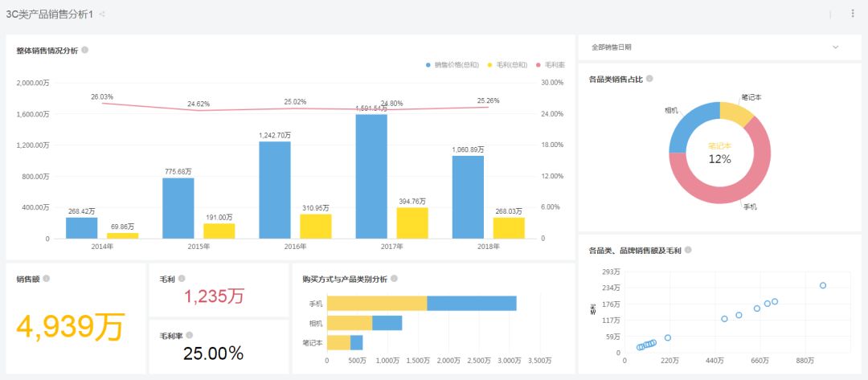Click info icon next to 购买方式与产品类别分析
This screenshot has height=380, width=868.
pos(394,279)
